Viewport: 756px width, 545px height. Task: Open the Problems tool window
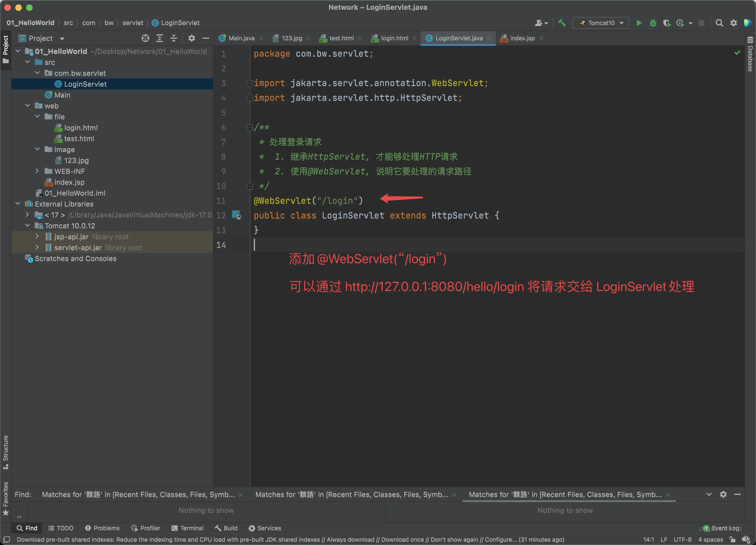(102, 528)
